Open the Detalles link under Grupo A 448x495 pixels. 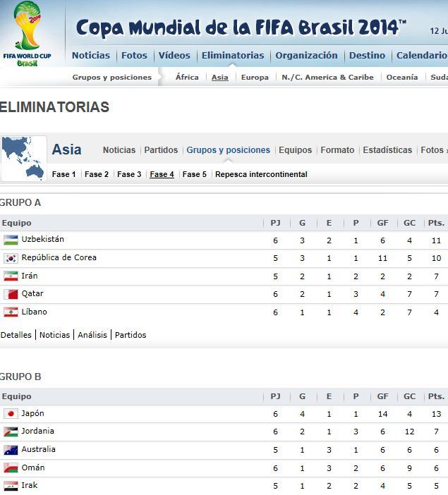pyautogui.click(x=16, y=335)
